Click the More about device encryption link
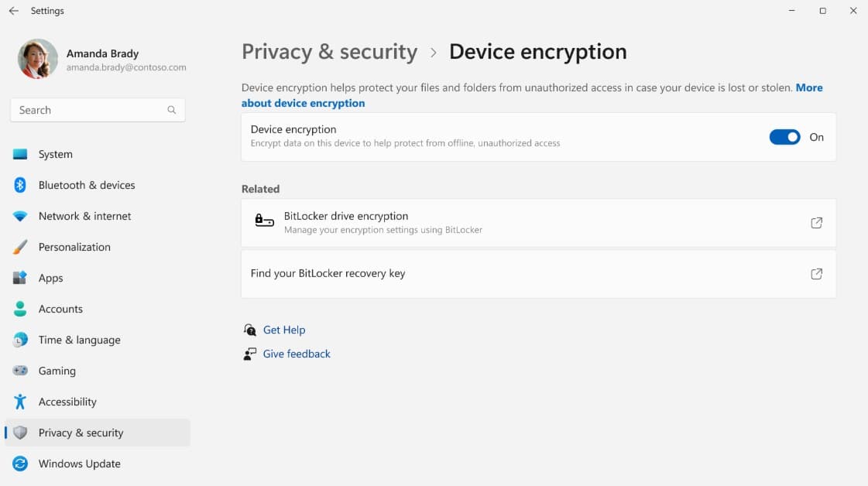The height and width of the screenshot is (486, 868). pos(303,103)
